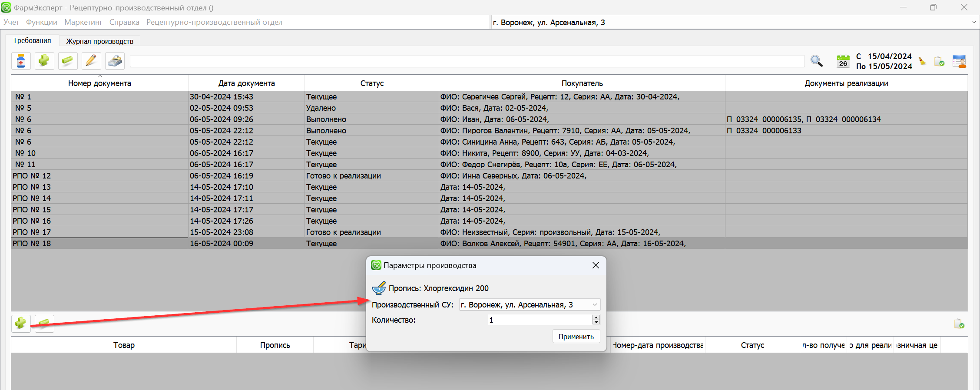Screen dimensions: 980x390
Task: Close the Параметры производства dialog
Action: [x=596, y=265]
